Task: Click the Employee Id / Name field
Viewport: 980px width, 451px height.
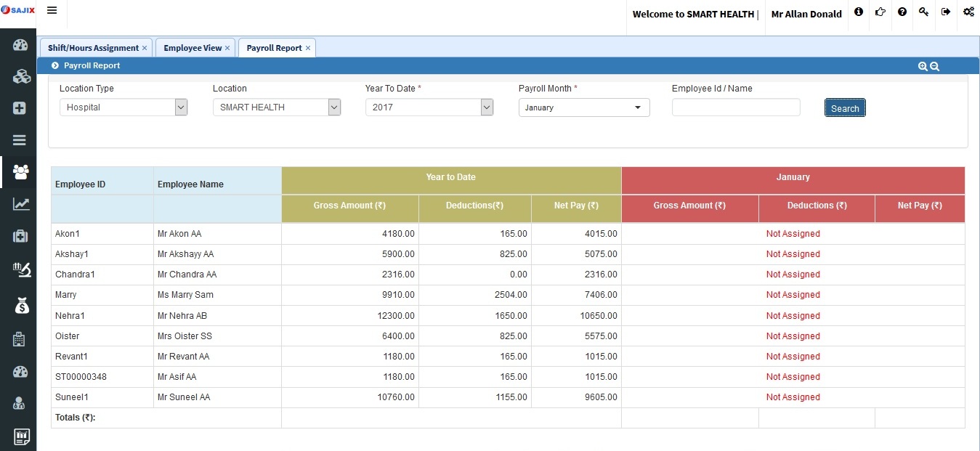Action: click(735, 107)
